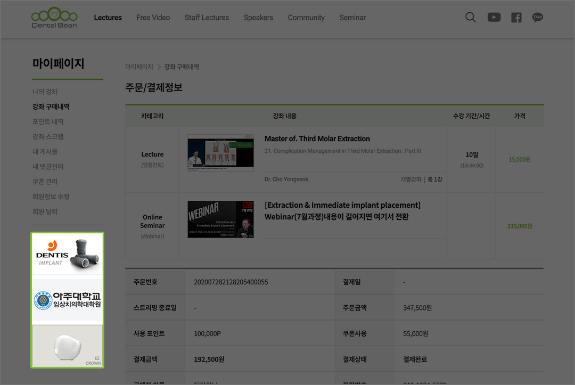Click the 결제완료 payment status

click(x=415, y=359)
